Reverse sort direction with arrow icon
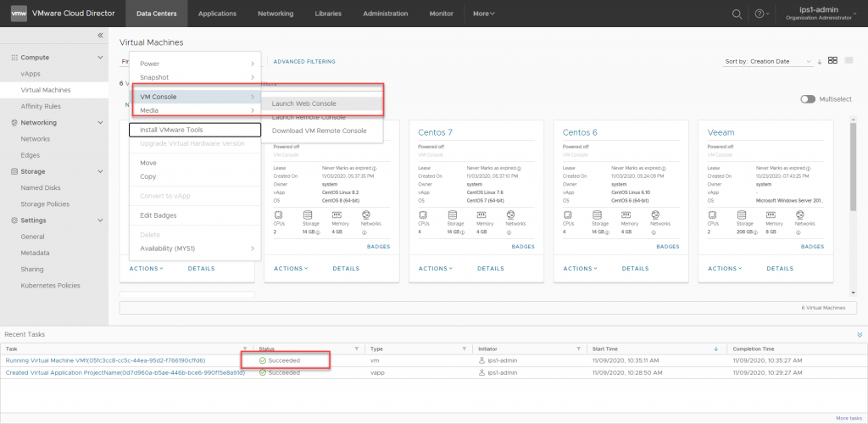 820,62
